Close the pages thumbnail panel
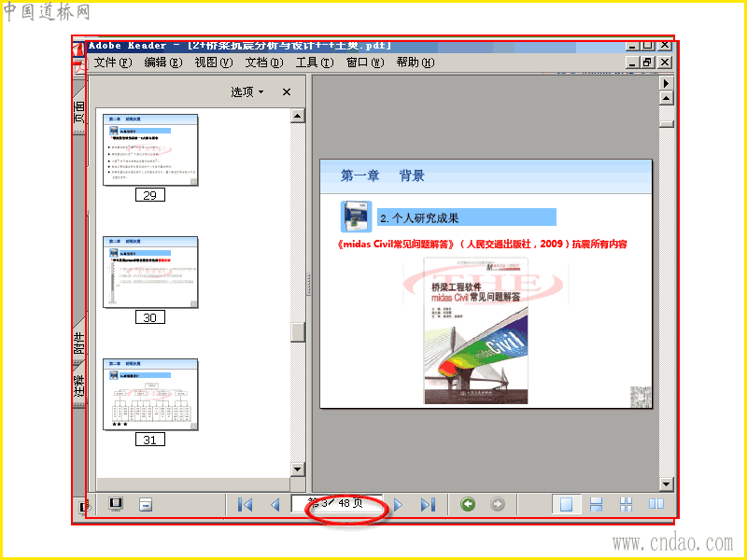 pyautogui.click(x=287, y=91)
